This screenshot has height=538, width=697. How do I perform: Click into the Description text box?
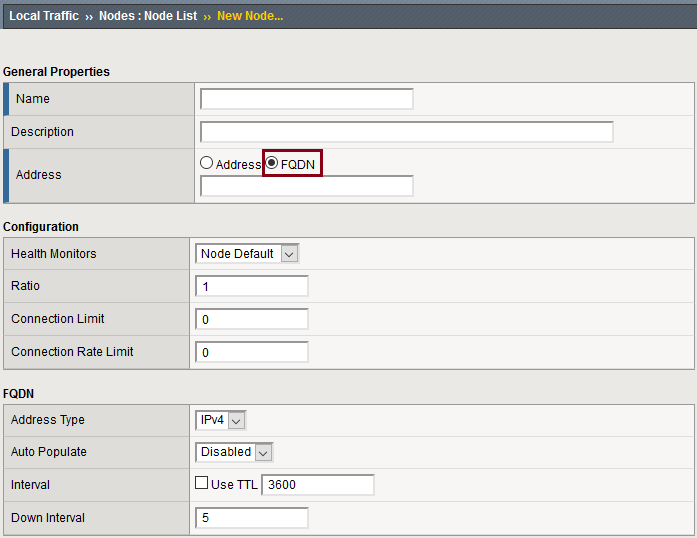pyautogui.click(x=406, y=132)
